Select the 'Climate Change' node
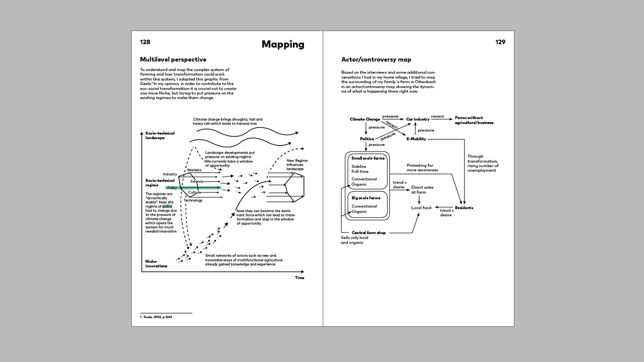This screenshot has width=644, height=362. click(x=365, y=119)
